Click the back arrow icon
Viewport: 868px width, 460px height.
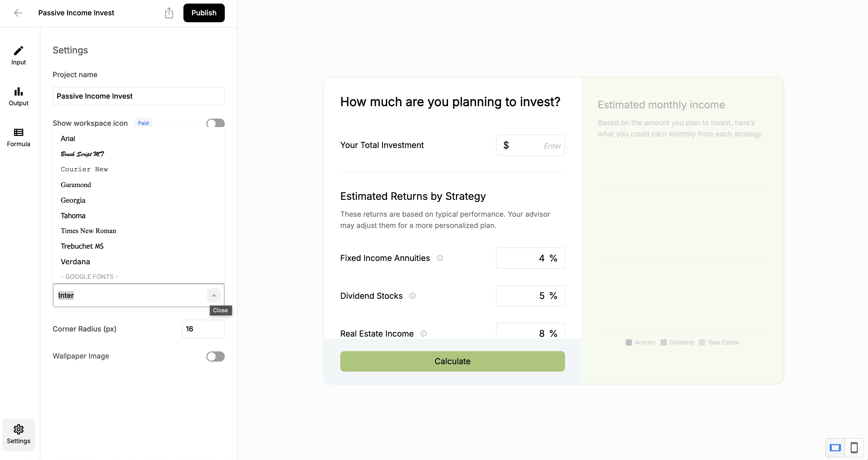(x=18, y=13)
